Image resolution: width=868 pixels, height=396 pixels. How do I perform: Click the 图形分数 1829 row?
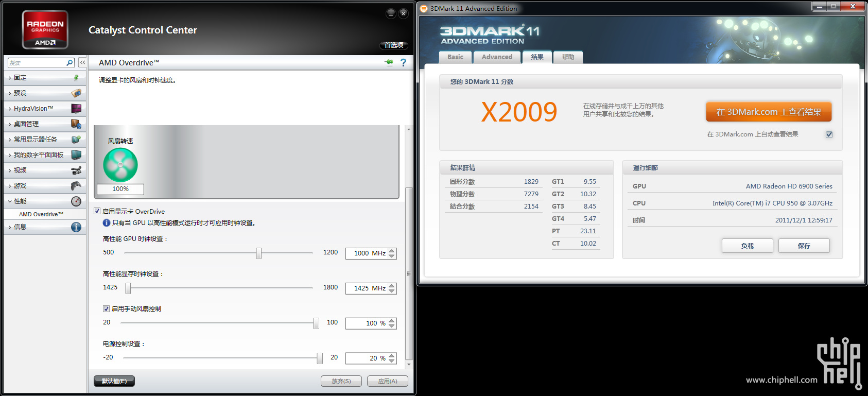pos(494,182)
